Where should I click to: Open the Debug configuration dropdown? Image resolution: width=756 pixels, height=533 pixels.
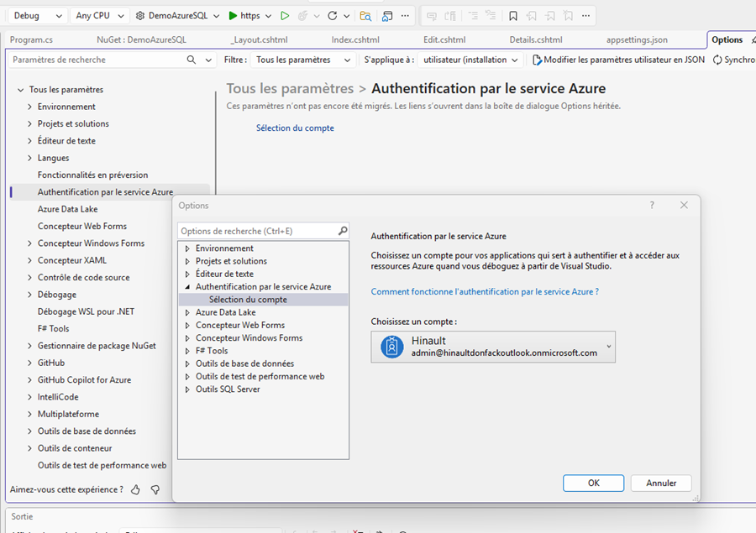37,16
